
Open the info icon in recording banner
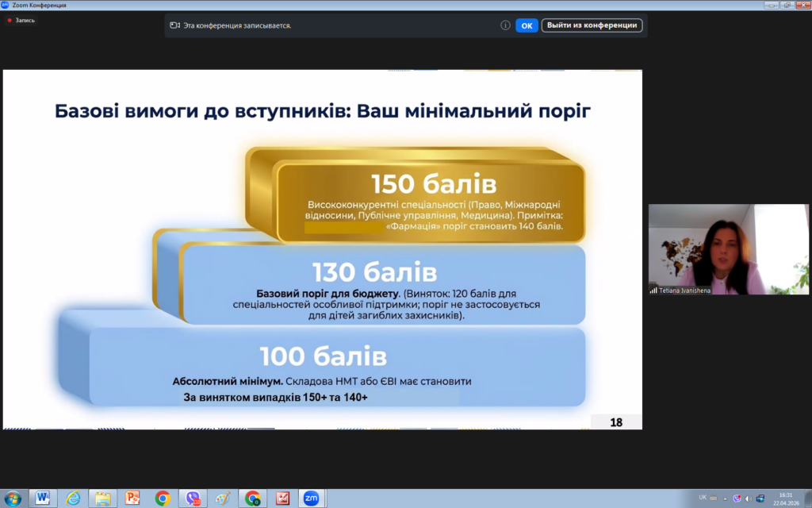pos(505,25)
